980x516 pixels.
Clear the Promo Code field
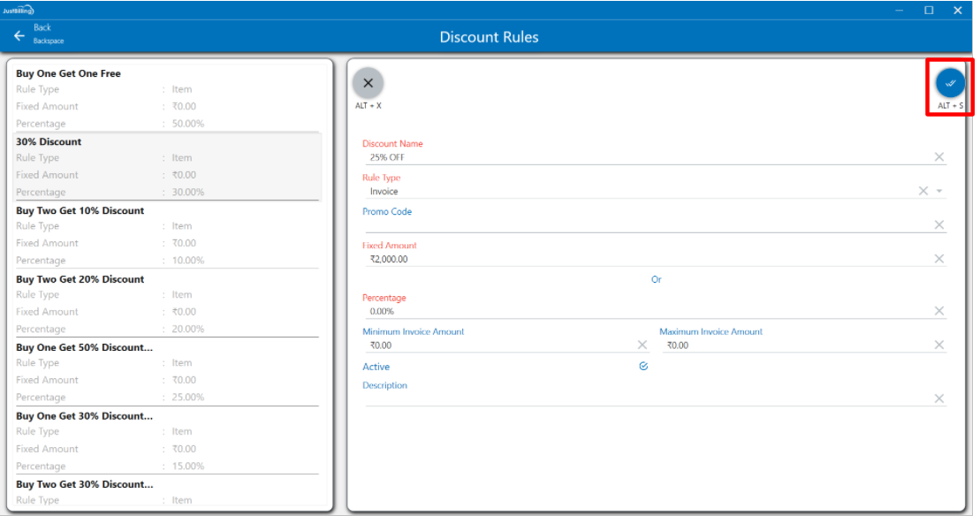pos(938,225)
